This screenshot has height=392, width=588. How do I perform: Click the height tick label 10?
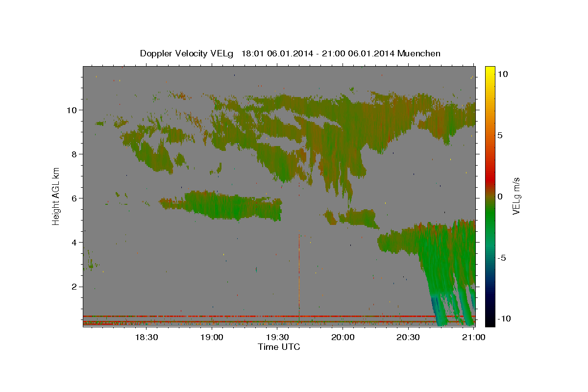[72, 110]
